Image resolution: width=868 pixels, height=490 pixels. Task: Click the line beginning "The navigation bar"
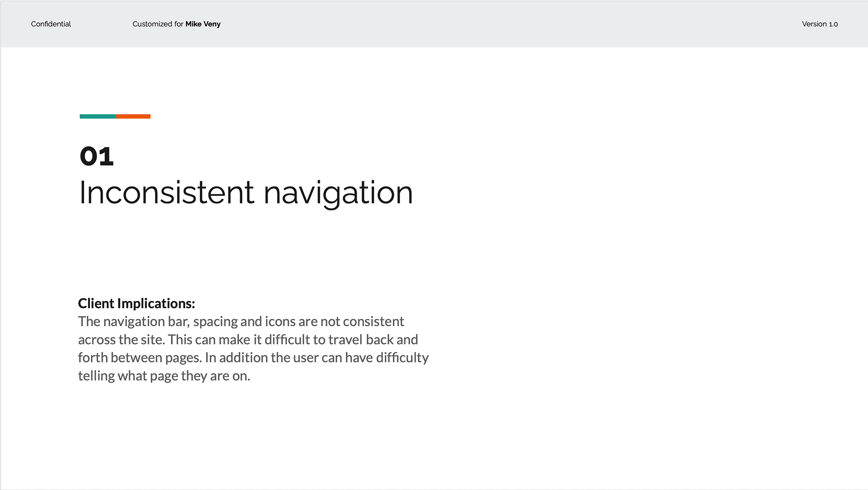[x=241, y=322]
